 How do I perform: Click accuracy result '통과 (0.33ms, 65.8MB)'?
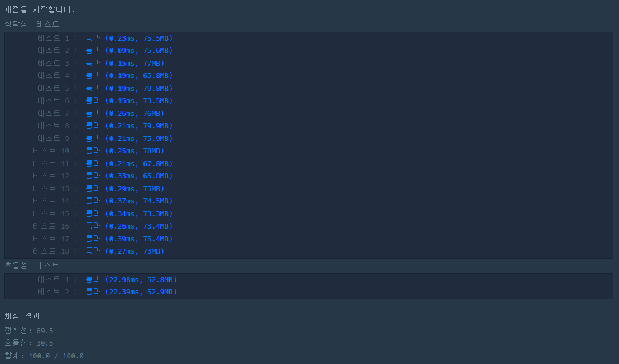[129, 176]
